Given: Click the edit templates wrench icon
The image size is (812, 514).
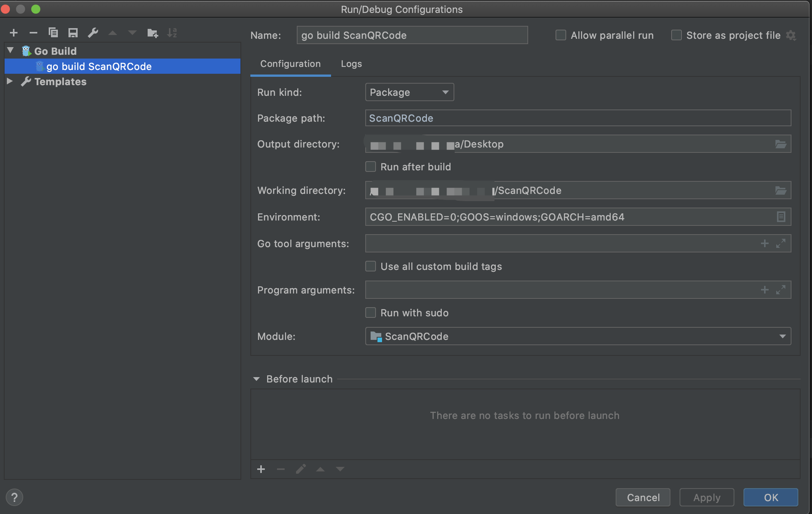Looking at the screenshot, I should pos(93,33).
